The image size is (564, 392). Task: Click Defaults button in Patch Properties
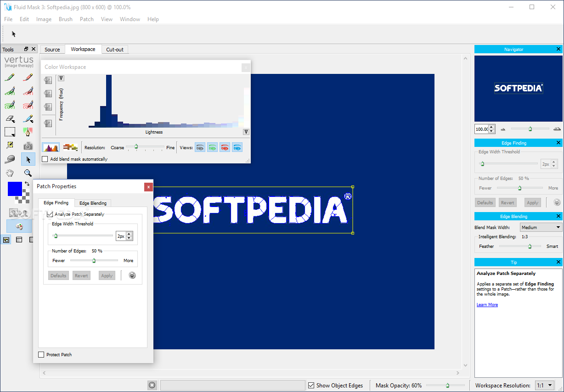click(x=58, y=275)
